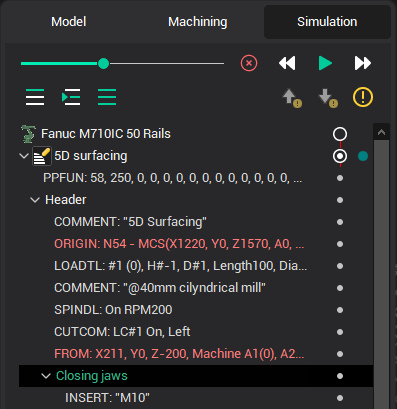This screenshot has height=409, width=397.
Task: Click the simulation progress slider handle
Action: 104,63
